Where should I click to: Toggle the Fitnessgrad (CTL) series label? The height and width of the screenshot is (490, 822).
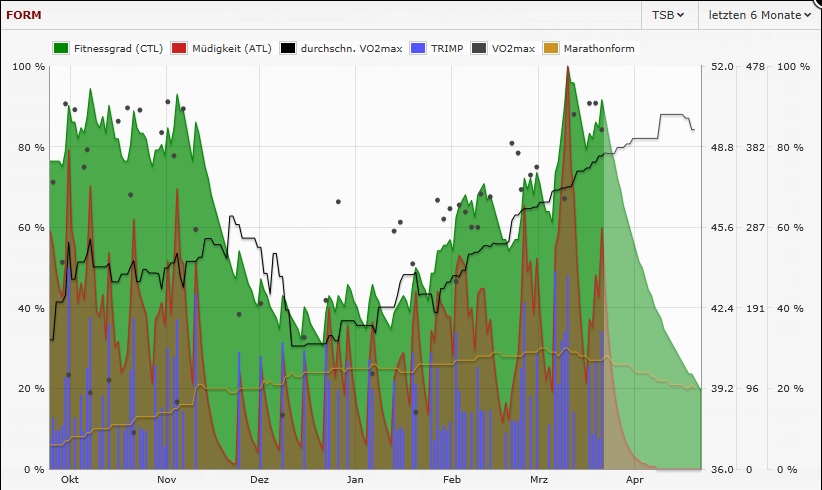(x=118, y=48)
